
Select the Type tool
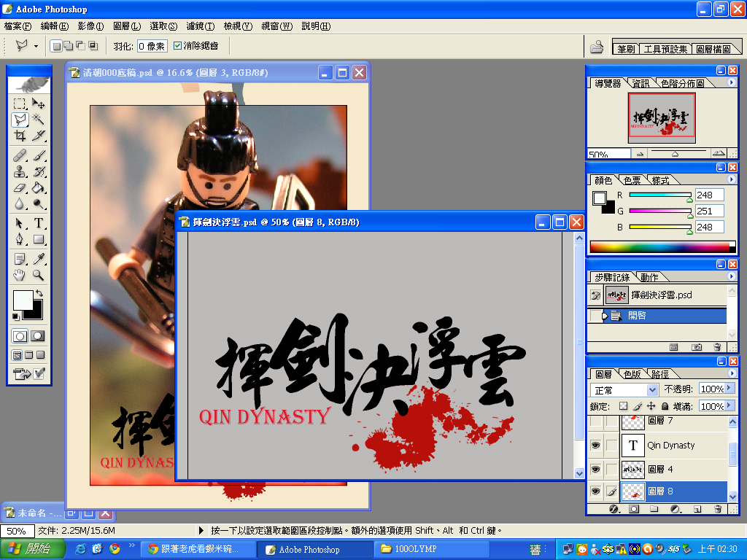[x=38, y=223]
